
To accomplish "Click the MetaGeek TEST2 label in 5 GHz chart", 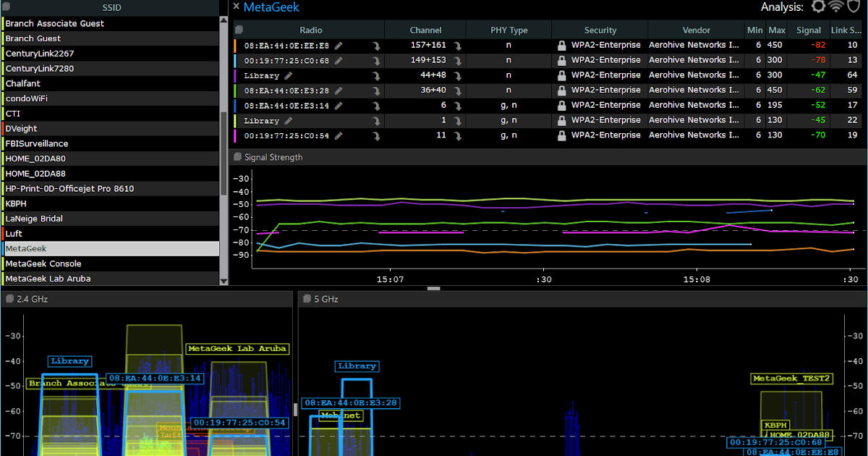I will click(792, 379).
